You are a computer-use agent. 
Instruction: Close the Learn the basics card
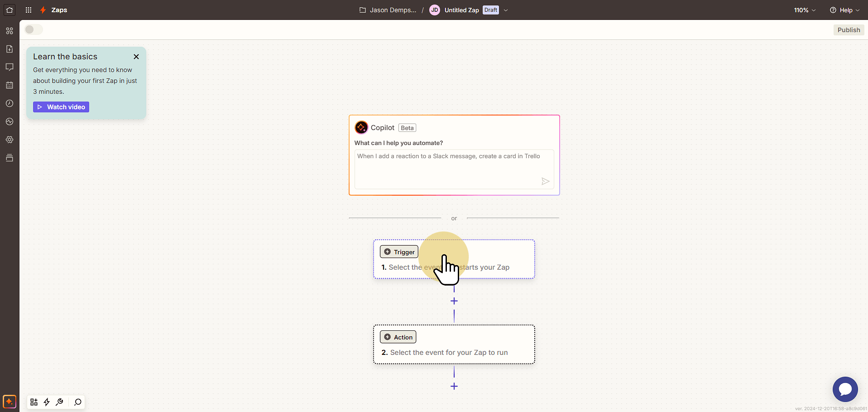coord(136,57)
